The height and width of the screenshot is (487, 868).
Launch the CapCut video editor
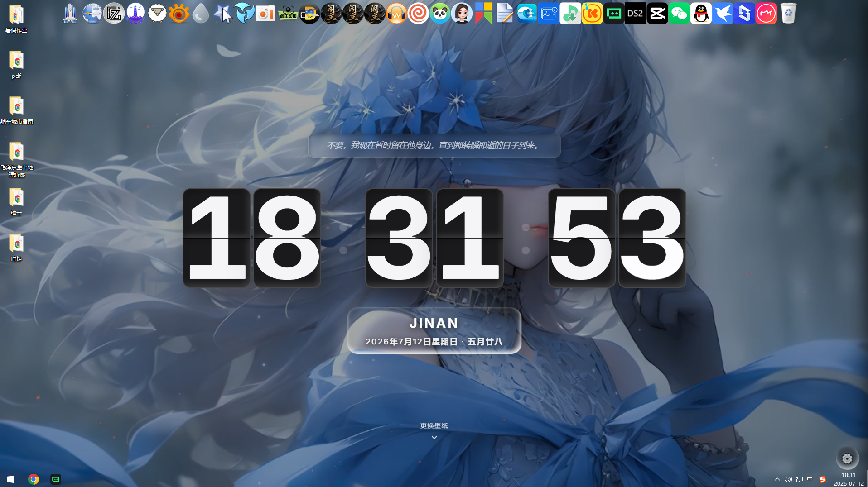click(657, 13)
